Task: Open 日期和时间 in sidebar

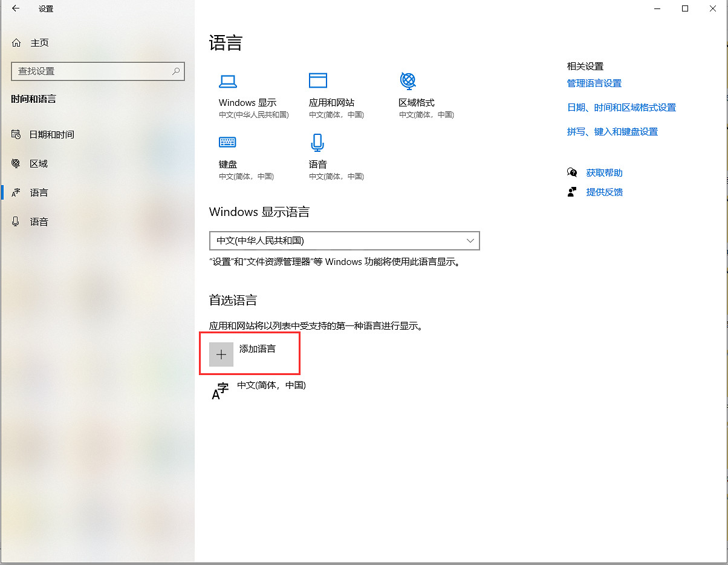Action: click(x=51, y=134)
